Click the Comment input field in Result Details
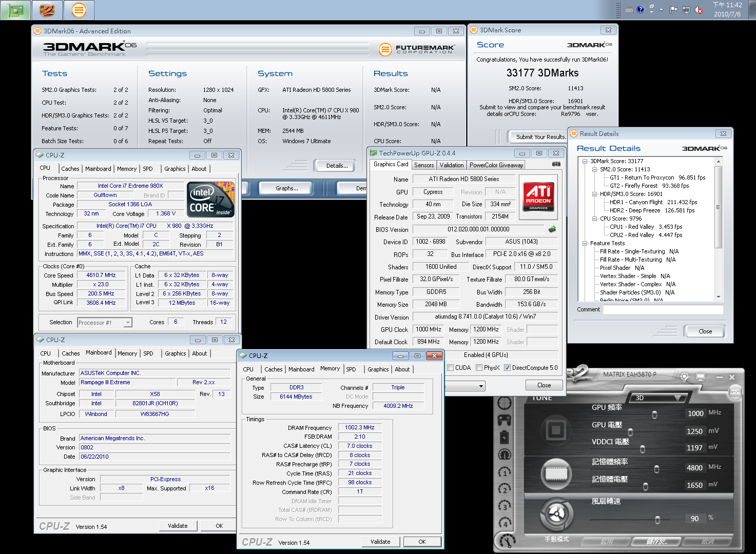The image size is (756, 554). [x=663, y=309]
